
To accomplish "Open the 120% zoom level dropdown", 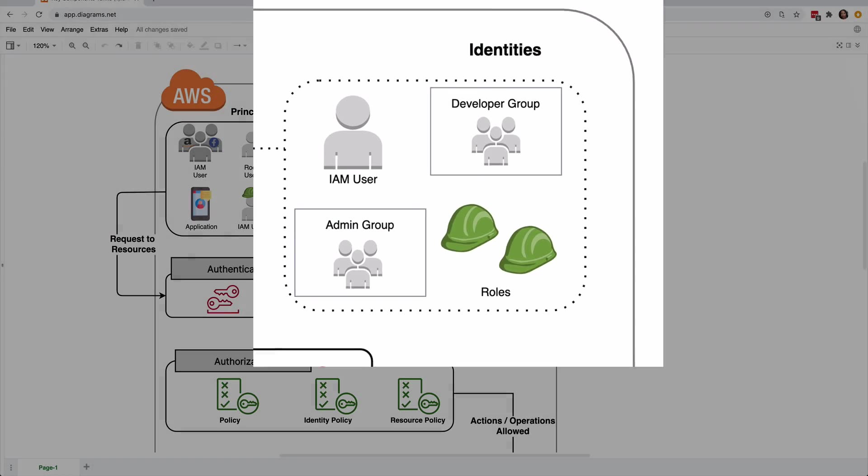I will pos(44,46).
